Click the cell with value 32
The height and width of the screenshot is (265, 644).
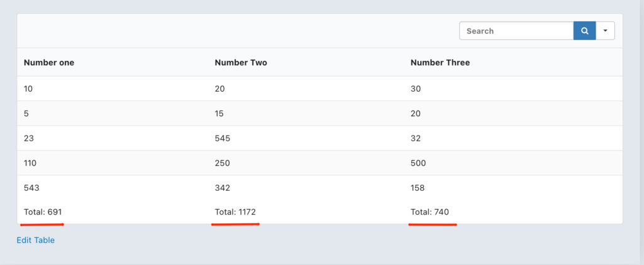pyautogui.click(x=416, y=138)
